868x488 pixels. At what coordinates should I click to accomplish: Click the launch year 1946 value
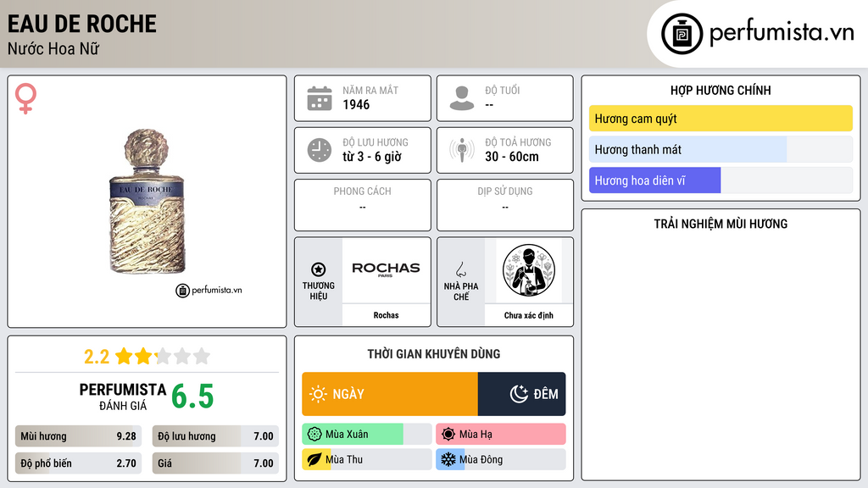point(356,104)
